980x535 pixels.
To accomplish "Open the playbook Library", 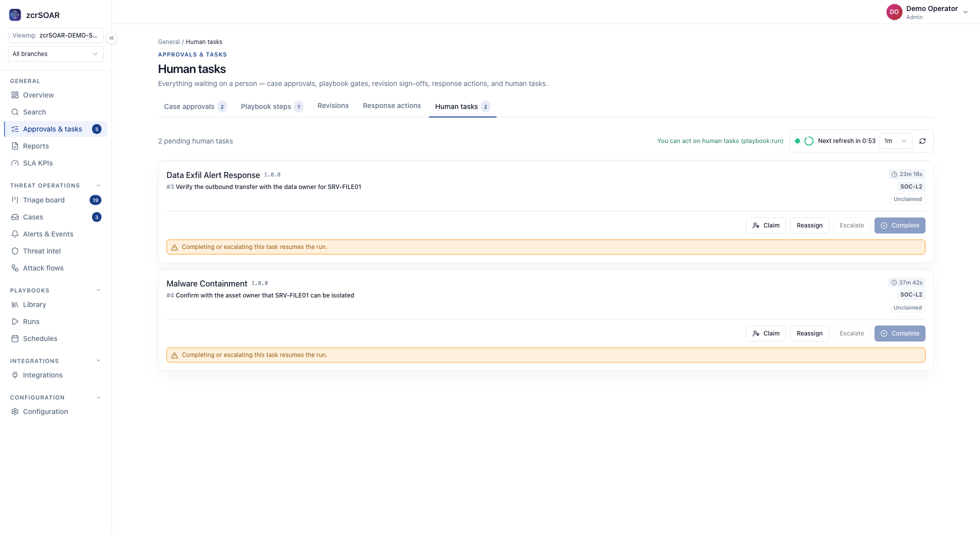I will [55, 304].
